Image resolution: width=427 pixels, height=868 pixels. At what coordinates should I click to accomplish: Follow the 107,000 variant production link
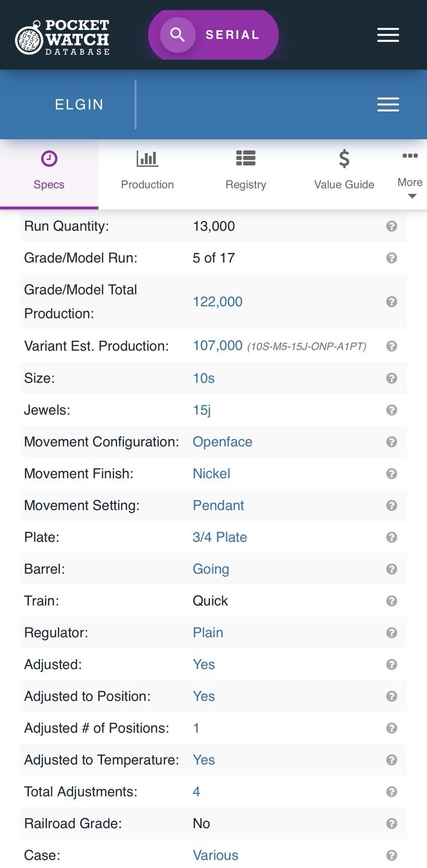[218, 346]
